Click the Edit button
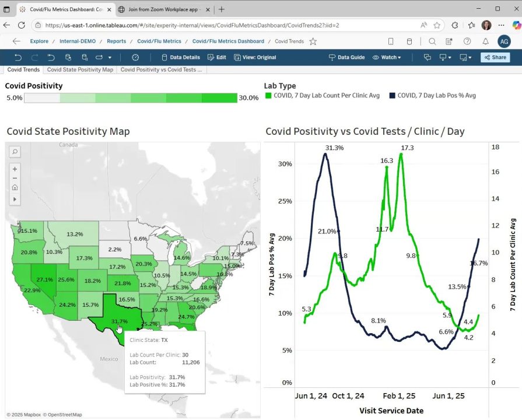The image size is (522, 420). [x=218, y=57]
